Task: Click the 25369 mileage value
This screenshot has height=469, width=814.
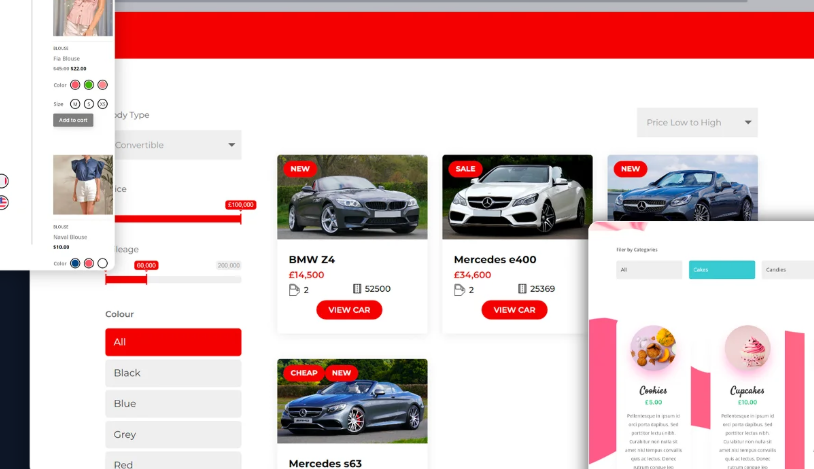Action: 542,289
